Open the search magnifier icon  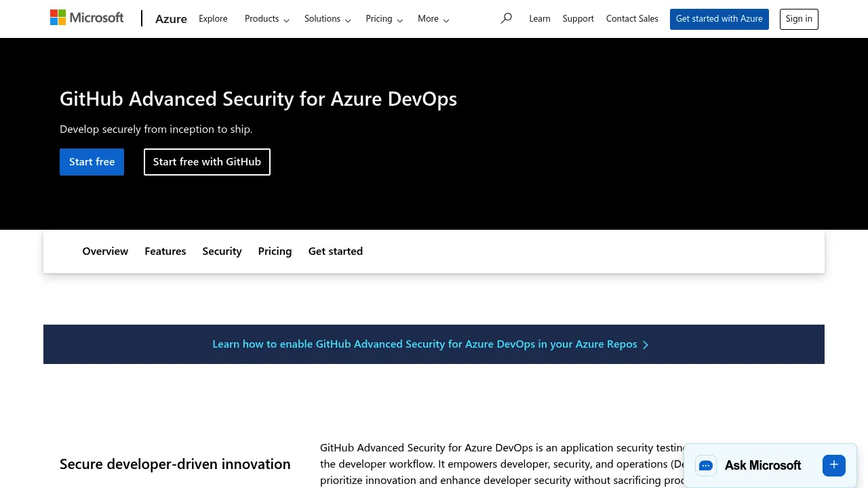[506, 18]
